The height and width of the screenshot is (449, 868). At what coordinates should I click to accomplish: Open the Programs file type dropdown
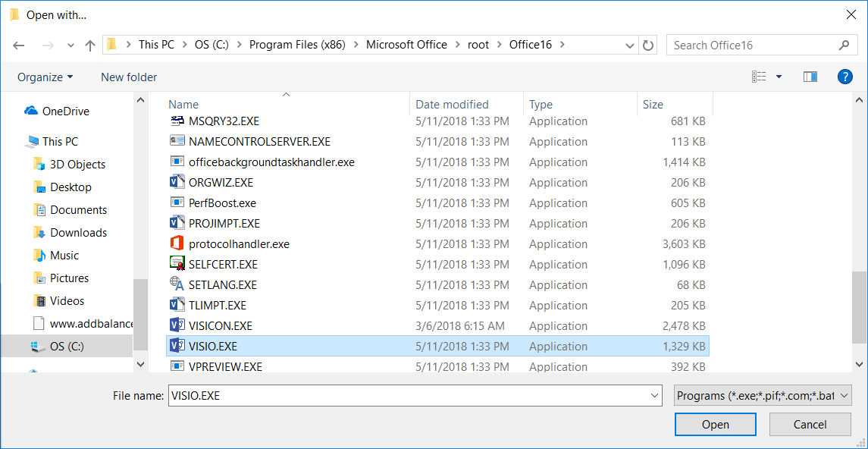click(763, 396)
